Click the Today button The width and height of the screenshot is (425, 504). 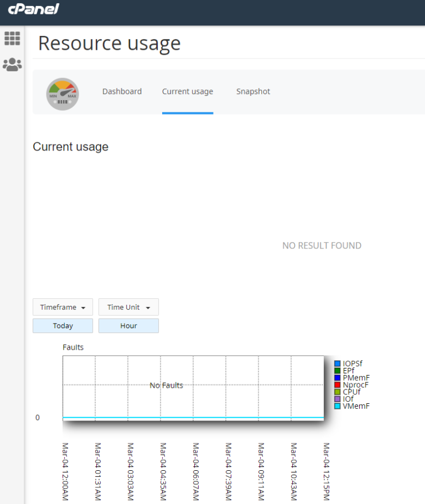pos(63,326)
